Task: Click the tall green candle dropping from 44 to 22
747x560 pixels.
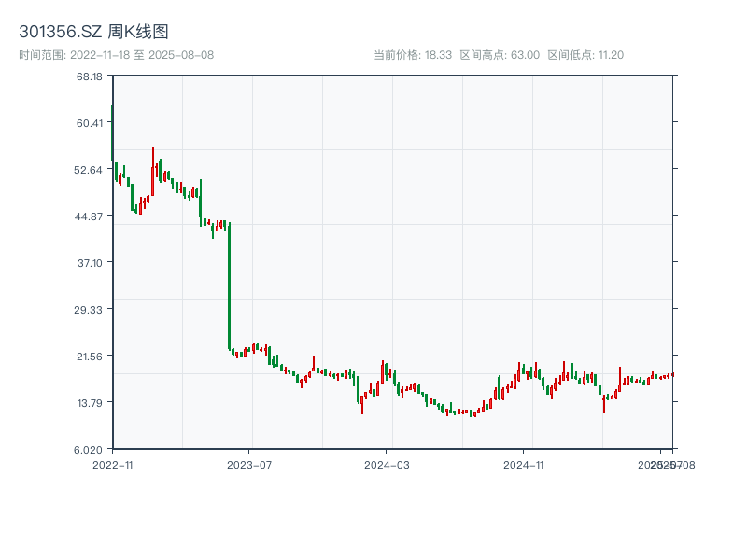Action: click(x=229, y=287)
